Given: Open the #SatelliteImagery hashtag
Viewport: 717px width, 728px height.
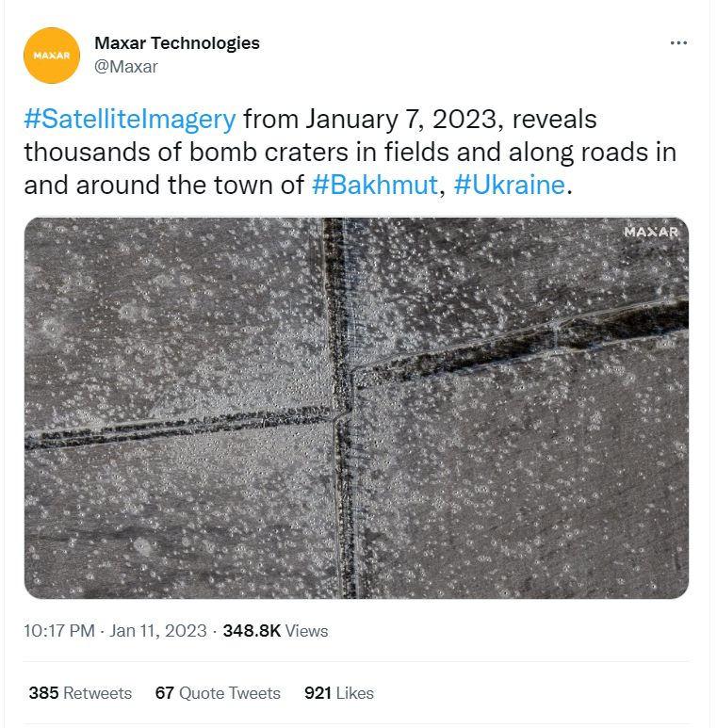Looking at the screenshot, I should coord(129,121).
